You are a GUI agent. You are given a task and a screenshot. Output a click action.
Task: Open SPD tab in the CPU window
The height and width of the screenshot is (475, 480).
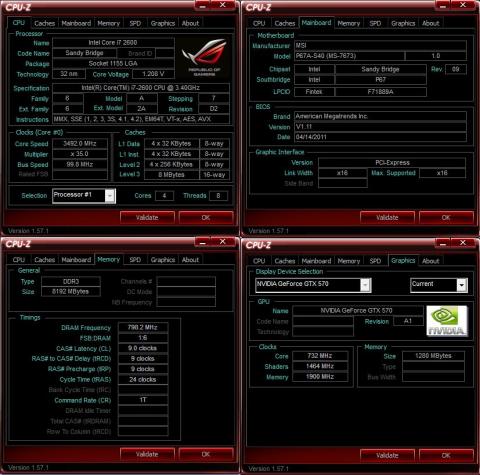(x=135, y=23)
